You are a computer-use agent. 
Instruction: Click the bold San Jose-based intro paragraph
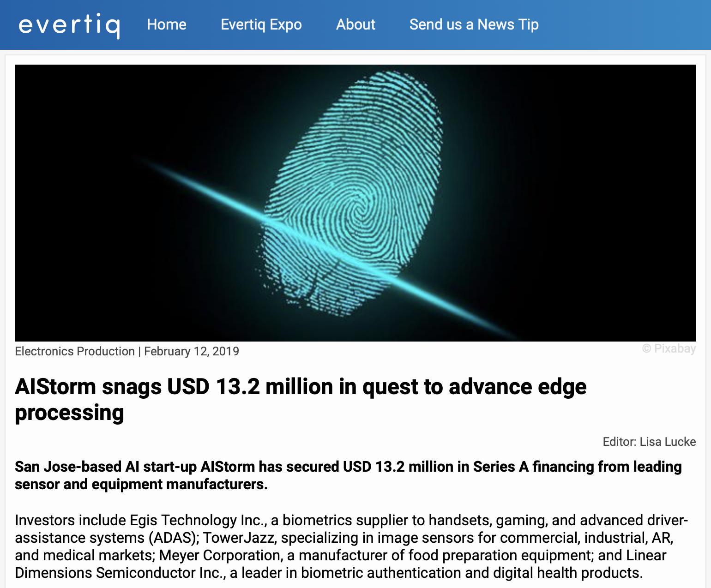(x=348, y=475)
